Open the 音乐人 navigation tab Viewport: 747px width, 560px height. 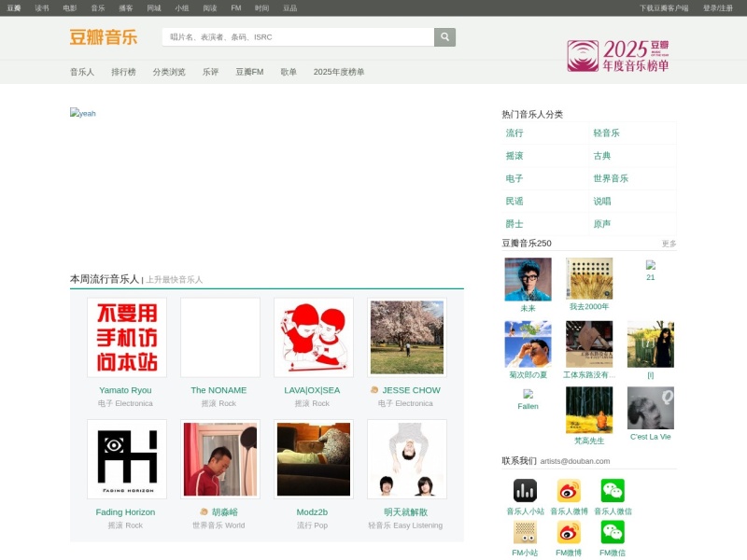pyautogui.click(x=82, y=72)
